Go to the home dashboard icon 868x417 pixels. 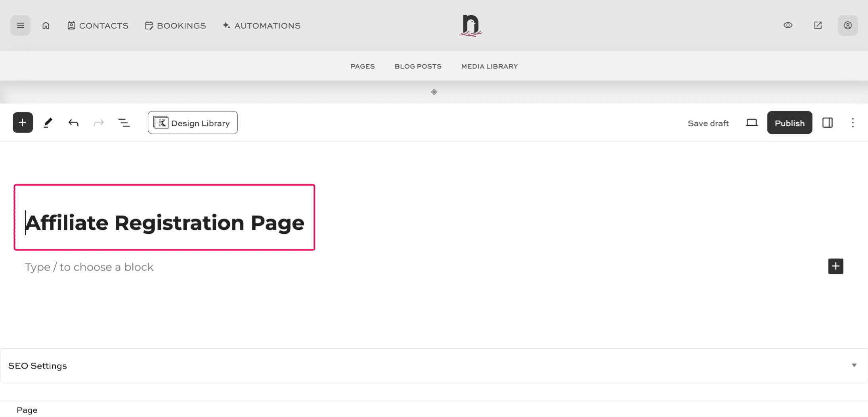pos(46,25)
